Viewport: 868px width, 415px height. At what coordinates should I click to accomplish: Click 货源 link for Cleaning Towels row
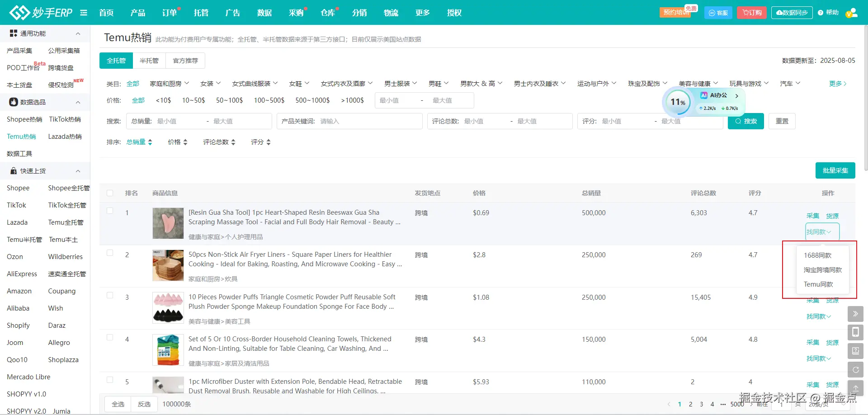(832, 343)
